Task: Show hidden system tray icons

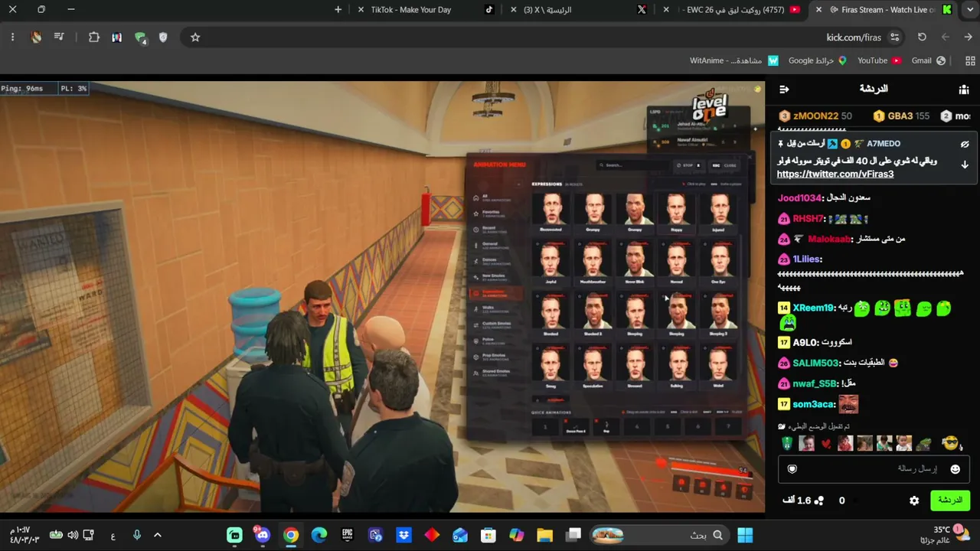Action: coord(158,535)
